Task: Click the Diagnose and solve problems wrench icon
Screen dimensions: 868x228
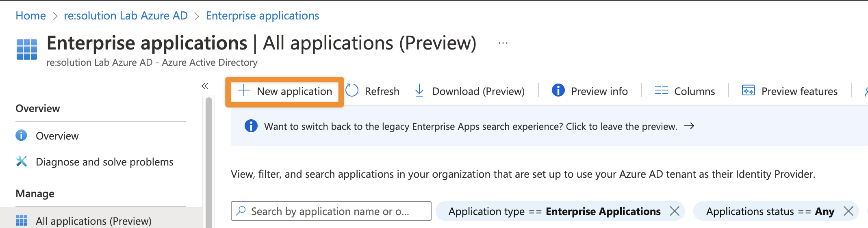Action: (x=22, y=161)
